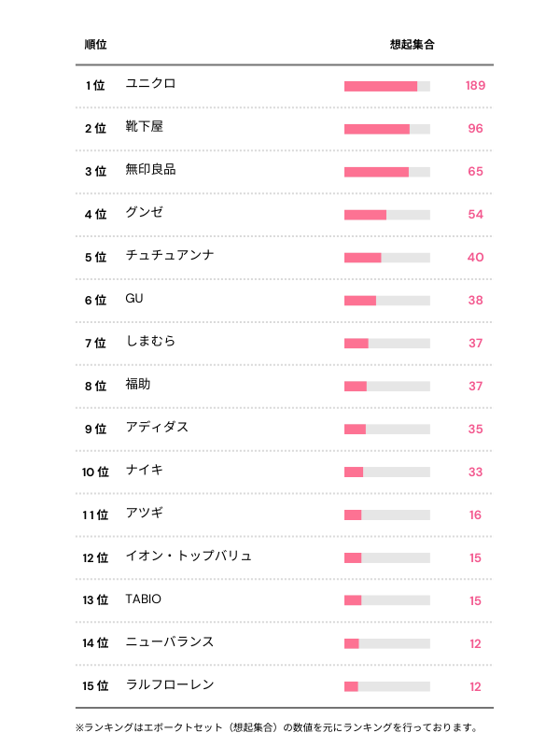Select the 靴下屋 brand name

144,127
